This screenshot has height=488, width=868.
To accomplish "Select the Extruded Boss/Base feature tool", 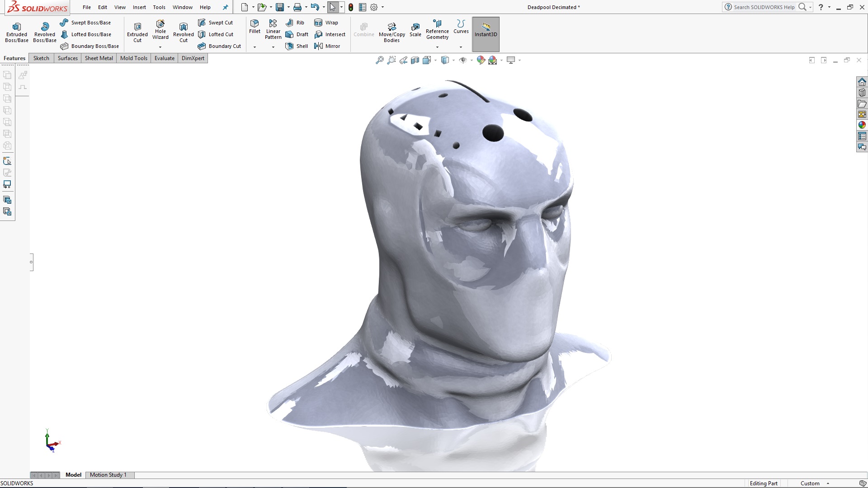I will pyautogui.click(x=16, y=32).
